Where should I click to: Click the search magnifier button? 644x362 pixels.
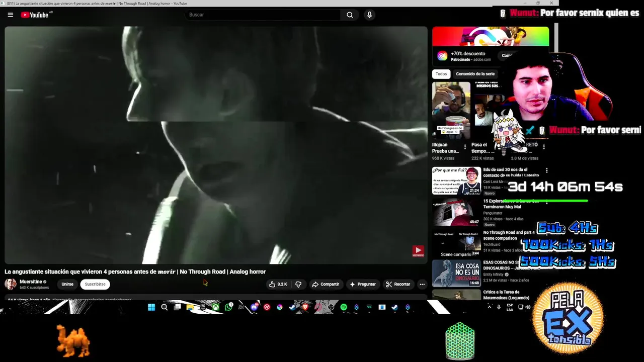(350, 15)
